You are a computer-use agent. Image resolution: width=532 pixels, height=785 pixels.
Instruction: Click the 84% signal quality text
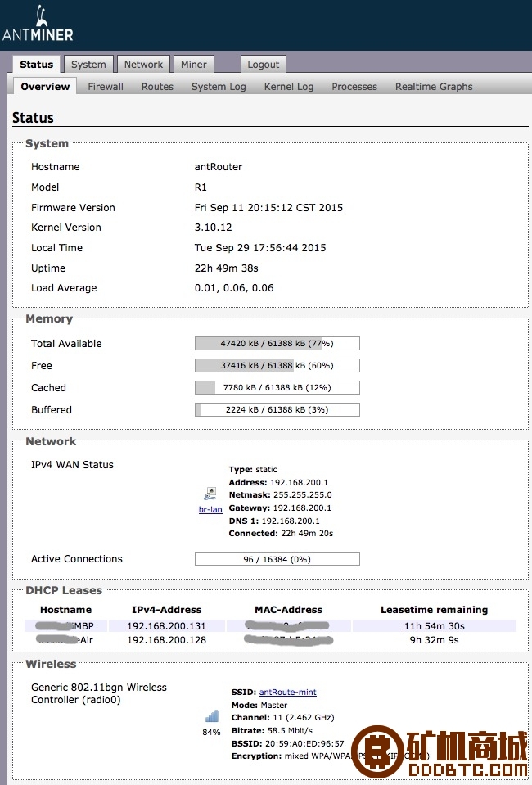click(211, 732)
